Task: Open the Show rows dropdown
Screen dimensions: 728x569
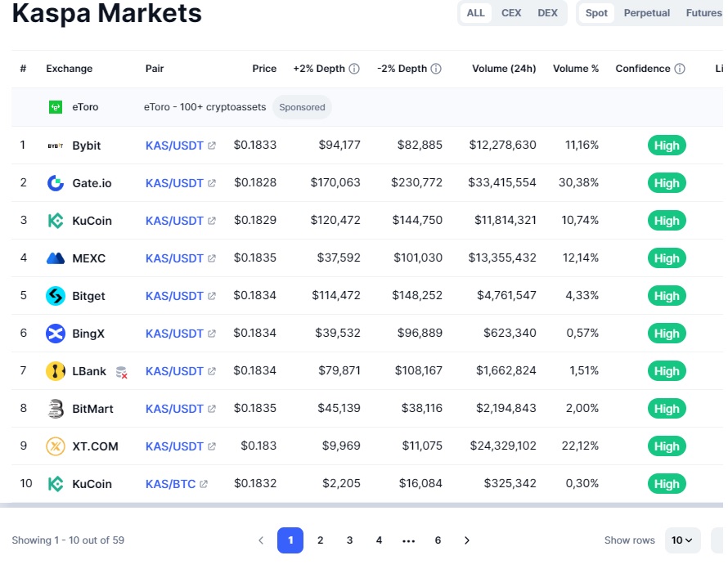Action: pyautogui.click(x=682, y=540)
